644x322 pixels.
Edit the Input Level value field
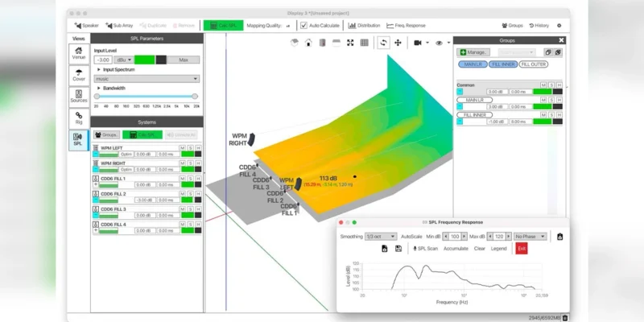[x=103, y=60]
